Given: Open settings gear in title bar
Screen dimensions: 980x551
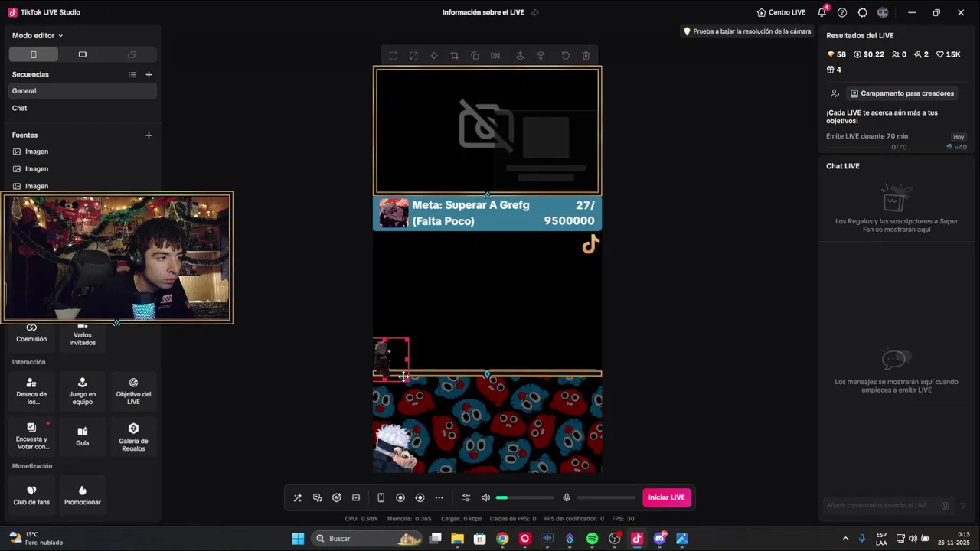Looking at the screenshot, I should pos(863,12).
